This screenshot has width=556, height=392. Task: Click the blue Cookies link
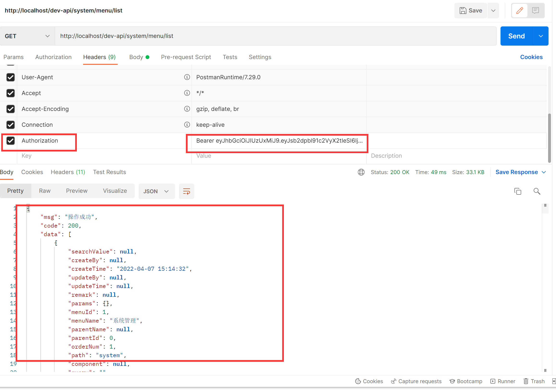531,57
